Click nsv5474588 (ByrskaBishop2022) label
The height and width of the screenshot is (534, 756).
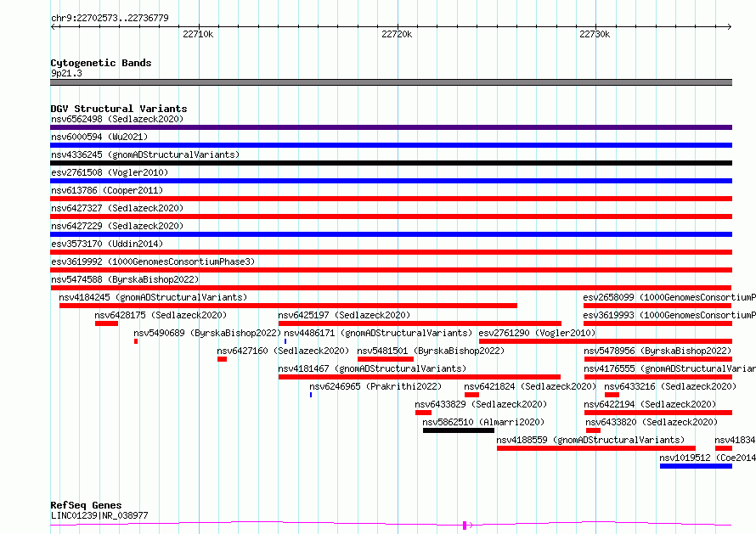point(125,279)
